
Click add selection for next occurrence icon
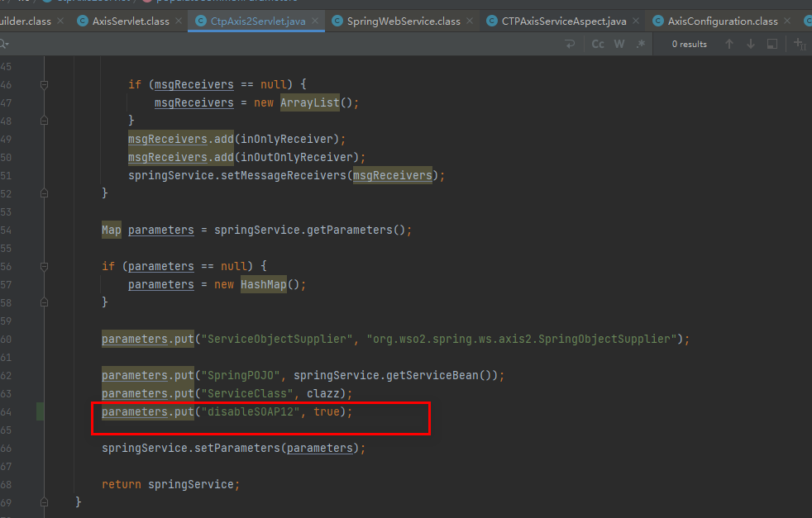(x=800, y=44)
